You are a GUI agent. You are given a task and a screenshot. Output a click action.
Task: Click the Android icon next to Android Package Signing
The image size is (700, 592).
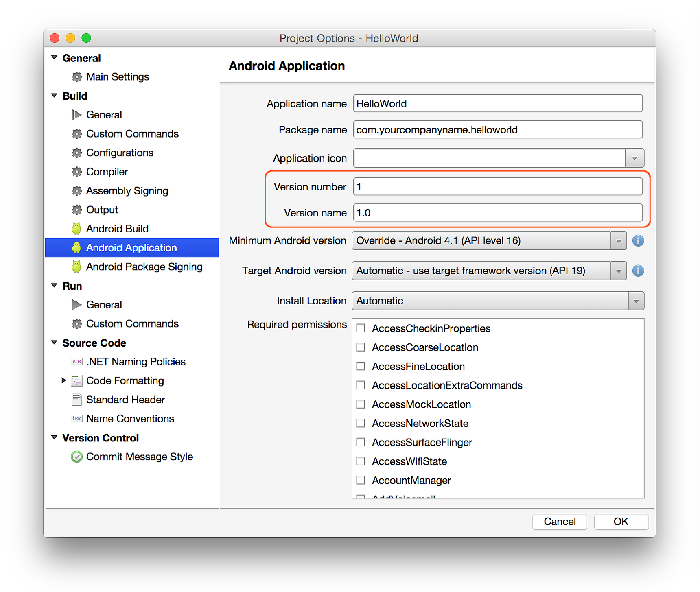pyautogui.click(x=77, y=267)
